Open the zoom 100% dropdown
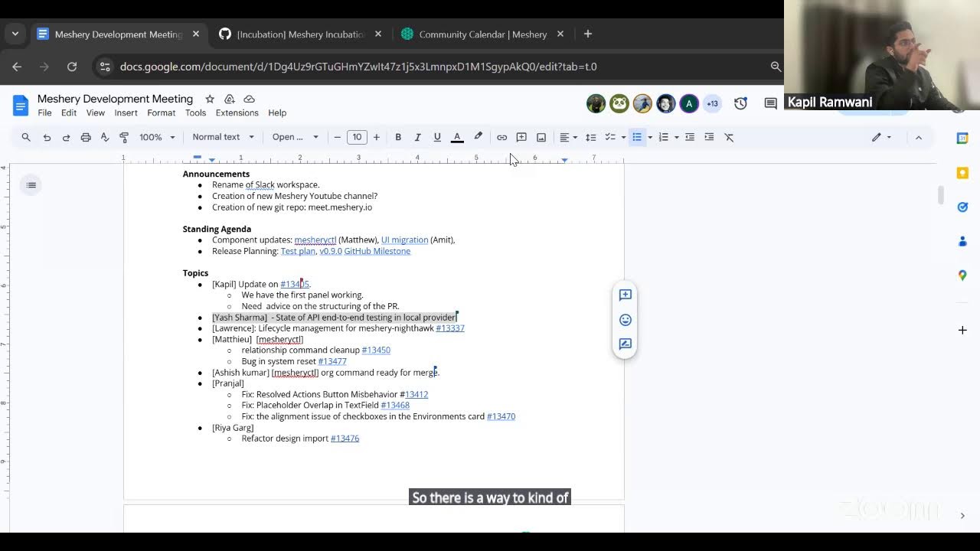 coord(157,137)
